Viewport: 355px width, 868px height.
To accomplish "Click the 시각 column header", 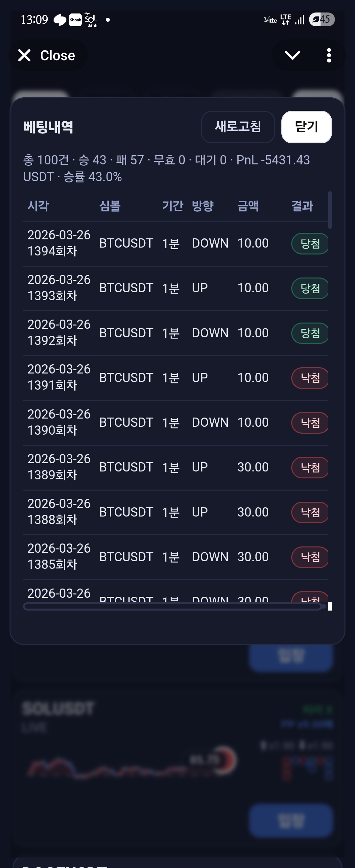I will pos(38,206).
